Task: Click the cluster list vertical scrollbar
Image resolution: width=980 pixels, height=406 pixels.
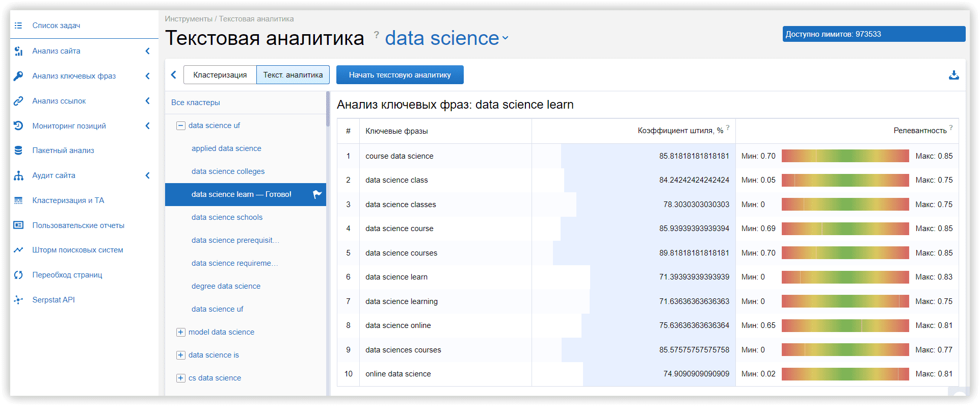Action: click(328, 109)
